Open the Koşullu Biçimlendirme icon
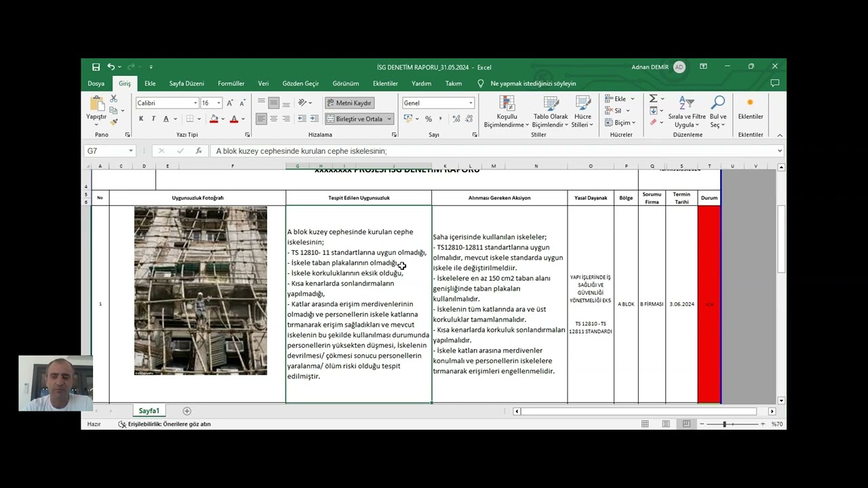This screenshot has width=868, height=488. coord(507,103)
